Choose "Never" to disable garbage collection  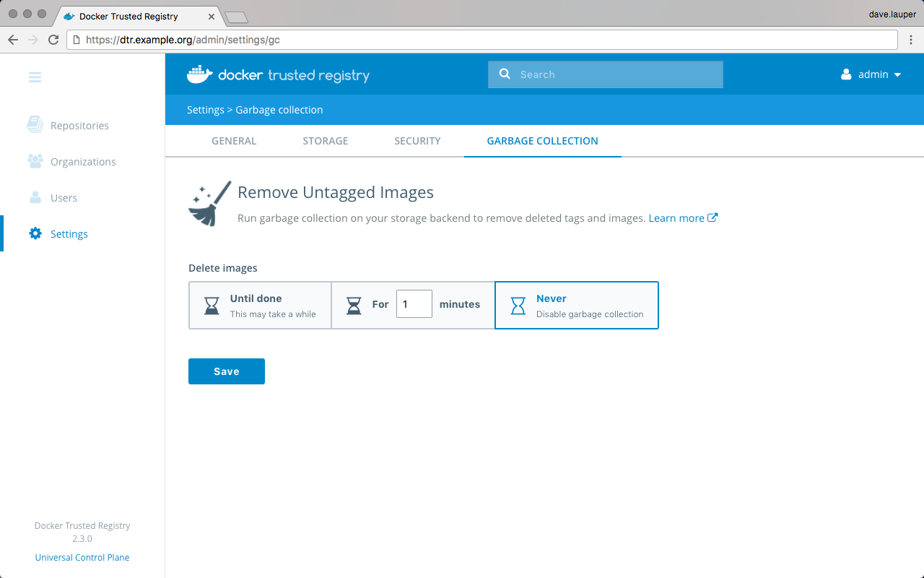click(x=576, y=305)
